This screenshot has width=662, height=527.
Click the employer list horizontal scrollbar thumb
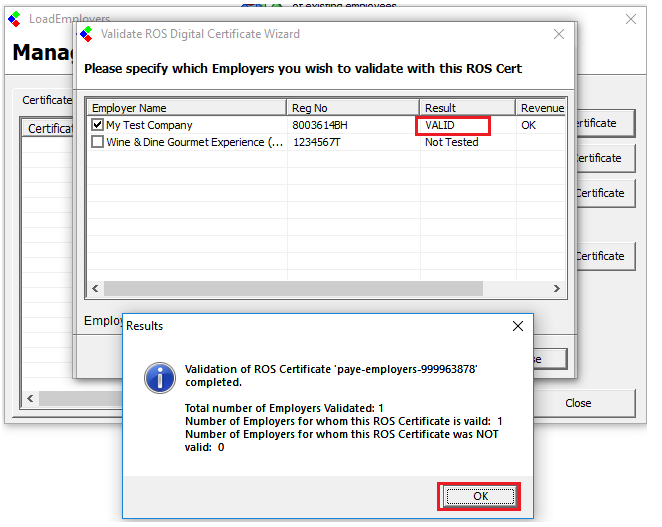pyautogui.click(x=292, y=288)
